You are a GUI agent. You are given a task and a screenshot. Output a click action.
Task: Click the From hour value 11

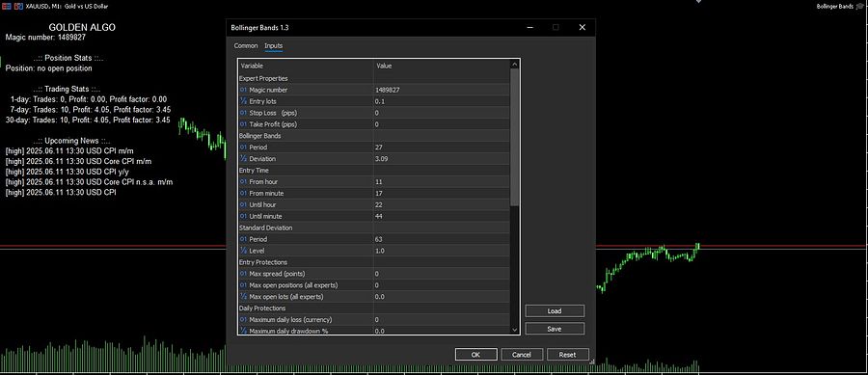pyautogui.click(x=441, y=182)
